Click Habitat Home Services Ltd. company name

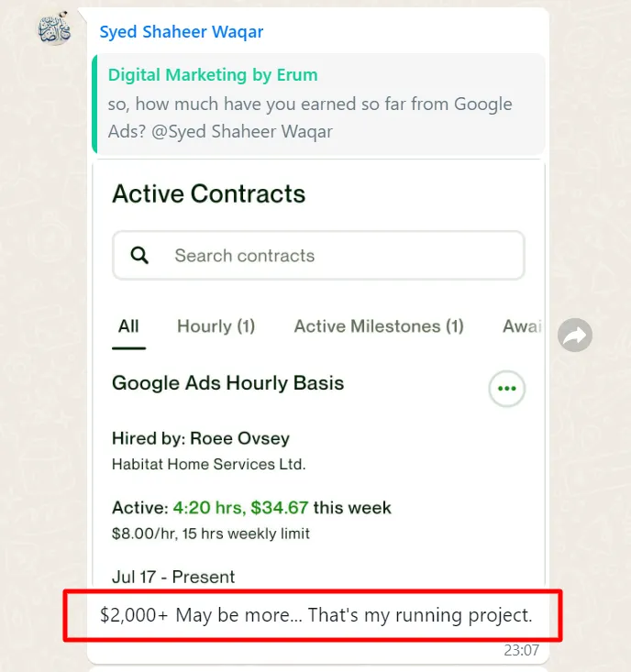209,464
